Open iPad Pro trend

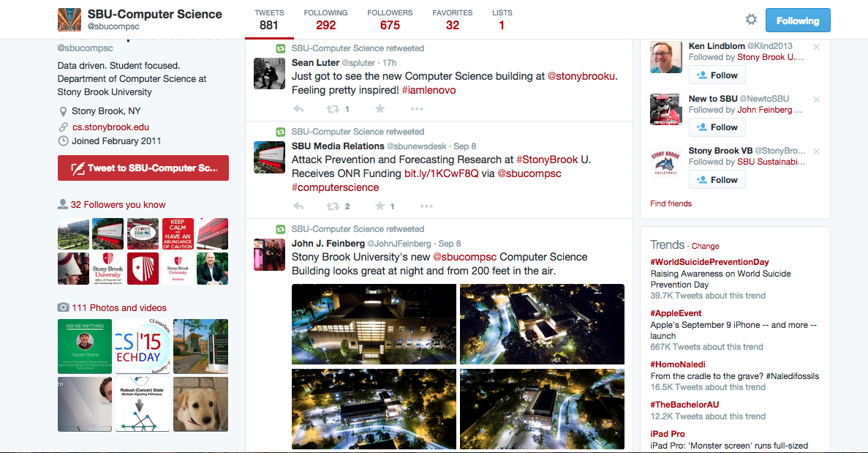tap(668, 434)
